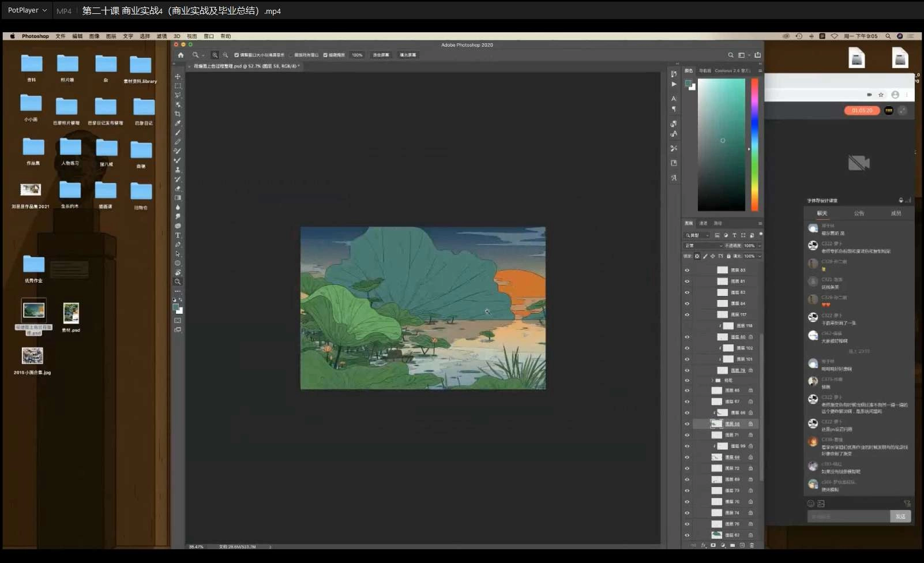Choose the Rectangular Marquee tool
This screenshot has width=924, height=563.
pos(178,85)
